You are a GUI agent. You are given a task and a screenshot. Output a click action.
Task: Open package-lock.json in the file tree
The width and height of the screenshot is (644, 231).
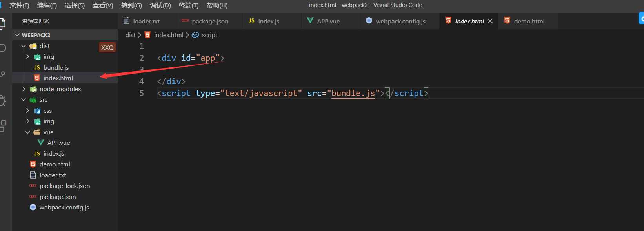[x=65, y=186]
